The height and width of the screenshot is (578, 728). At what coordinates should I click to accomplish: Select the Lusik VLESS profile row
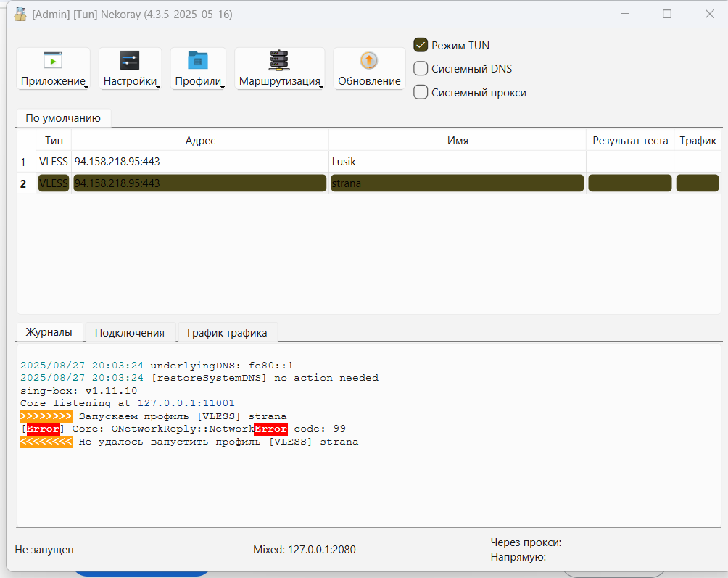[x=368, y=162]
